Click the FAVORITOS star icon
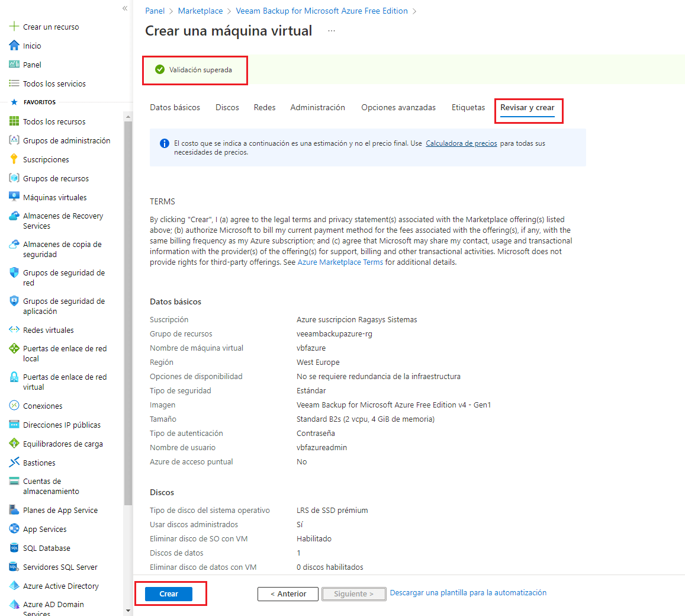The image size is (685, 616). pyautogui.click(x=14, y=102)
